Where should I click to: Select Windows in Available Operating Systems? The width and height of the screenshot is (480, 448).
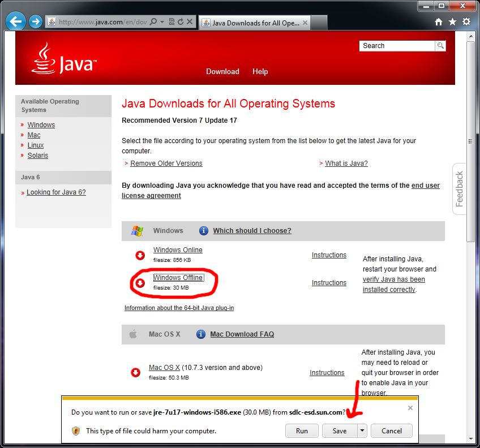[41, 125]
